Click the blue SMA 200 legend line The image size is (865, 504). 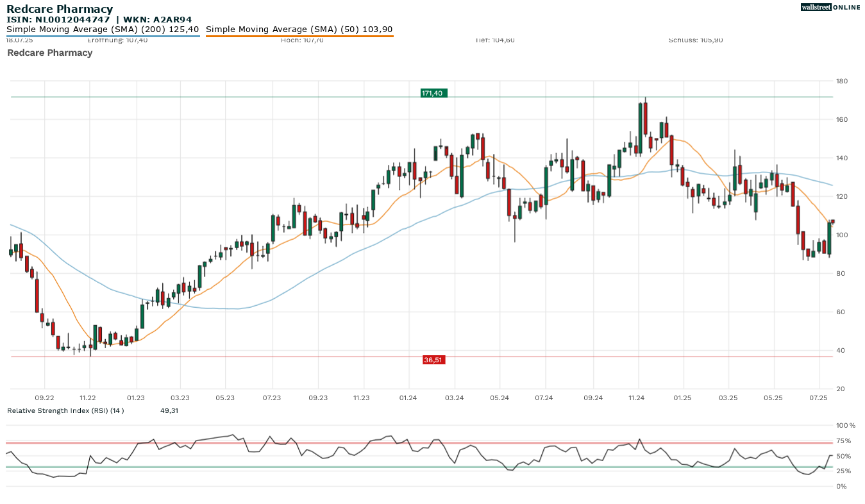103,36
